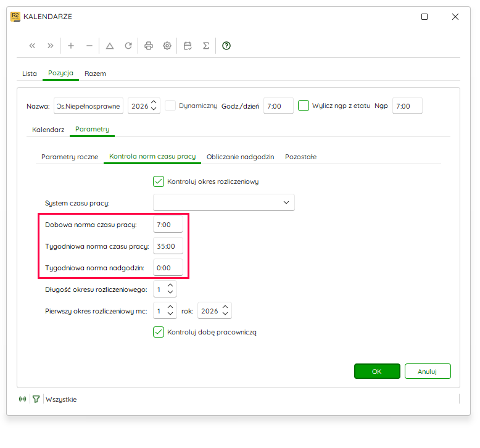
Task: Print using the printer icon
Action: pyautogui.click(x=149, y=46)
